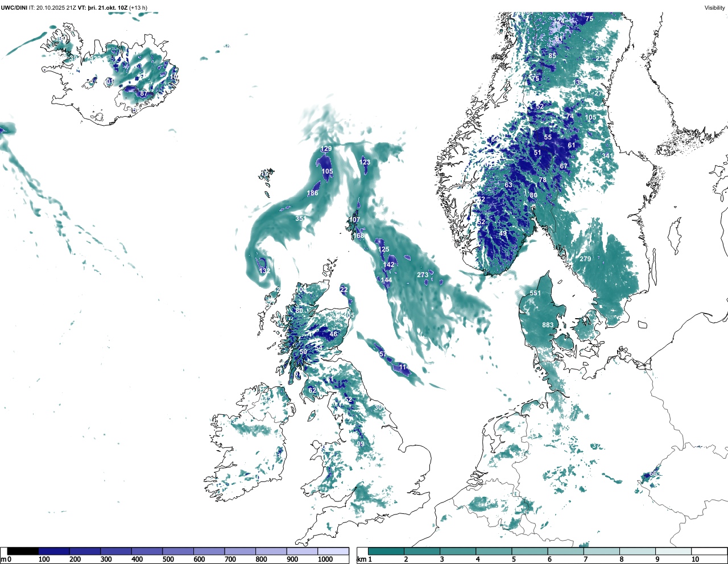Viewport: 728px width, 564px height.
Task: Click the 78 value over Norway
Action: (543, 180)
